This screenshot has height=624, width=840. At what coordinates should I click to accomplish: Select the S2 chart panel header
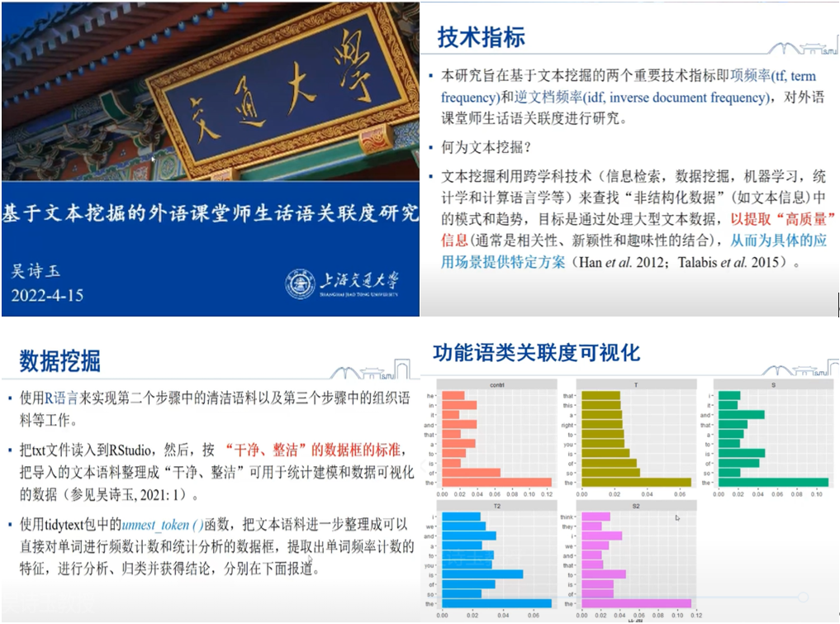pyautogui.click(x=635, y=505)
